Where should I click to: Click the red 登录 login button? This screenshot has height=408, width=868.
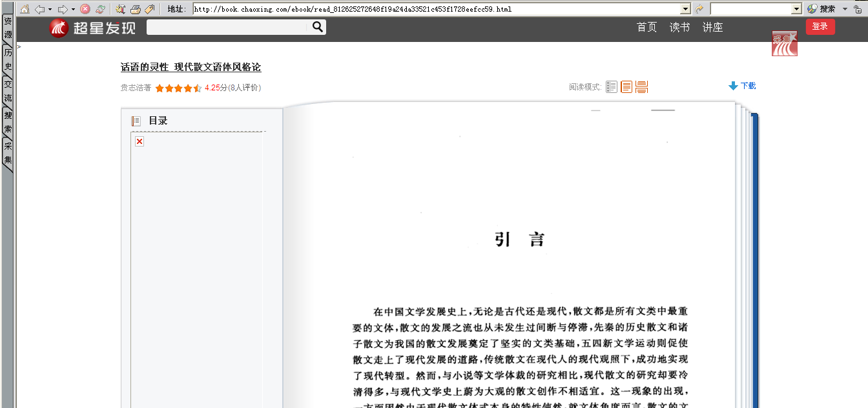(x=820, y=26)
